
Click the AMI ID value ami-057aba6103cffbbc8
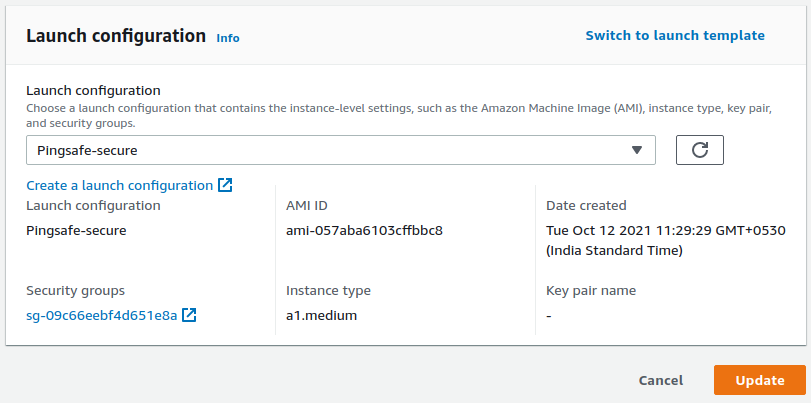click(364, 230)
